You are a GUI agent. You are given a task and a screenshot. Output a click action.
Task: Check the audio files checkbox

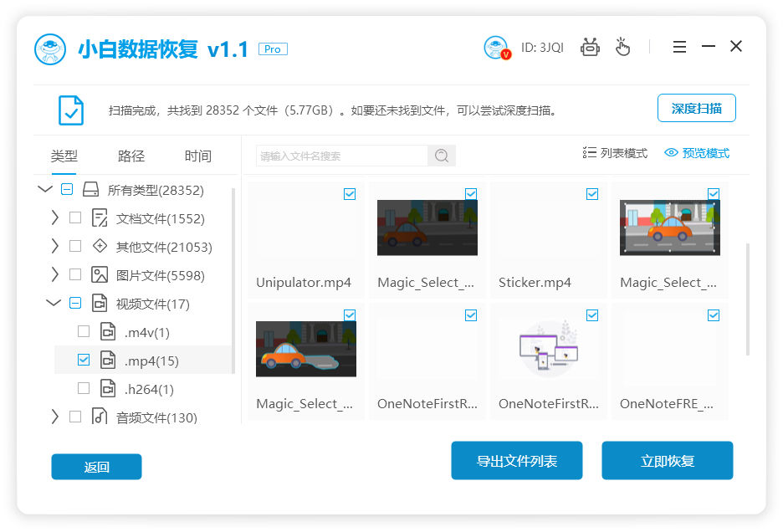click(x=75, y=417)
